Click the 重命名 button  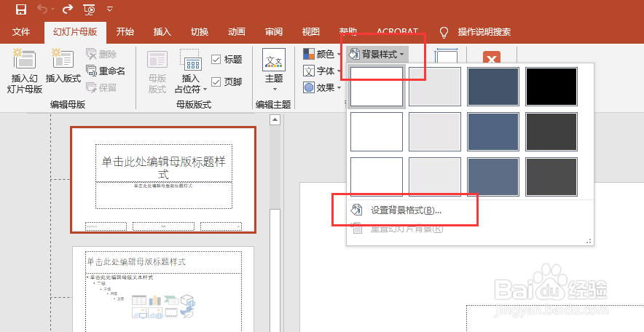(x=106, y=71)
